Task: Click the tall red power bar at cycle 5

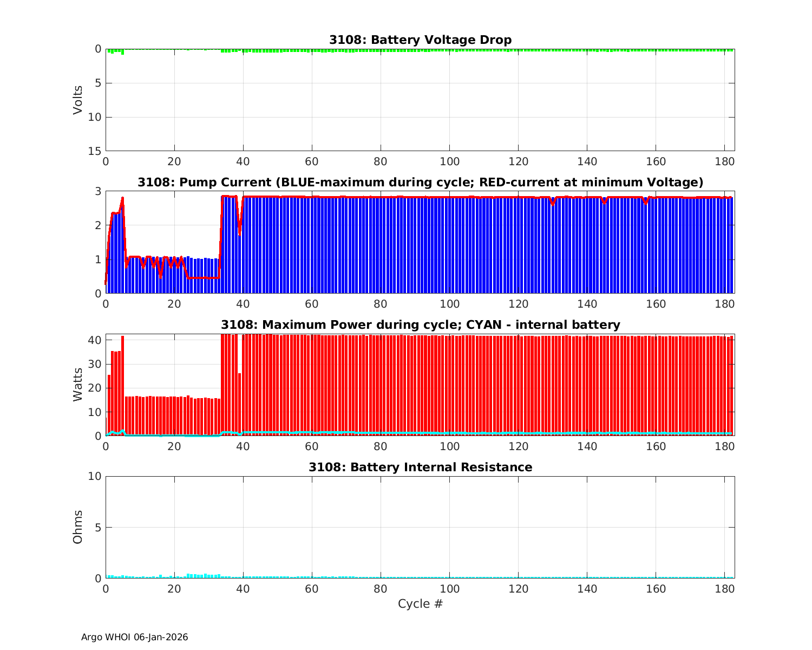Action: click(123, 385)
